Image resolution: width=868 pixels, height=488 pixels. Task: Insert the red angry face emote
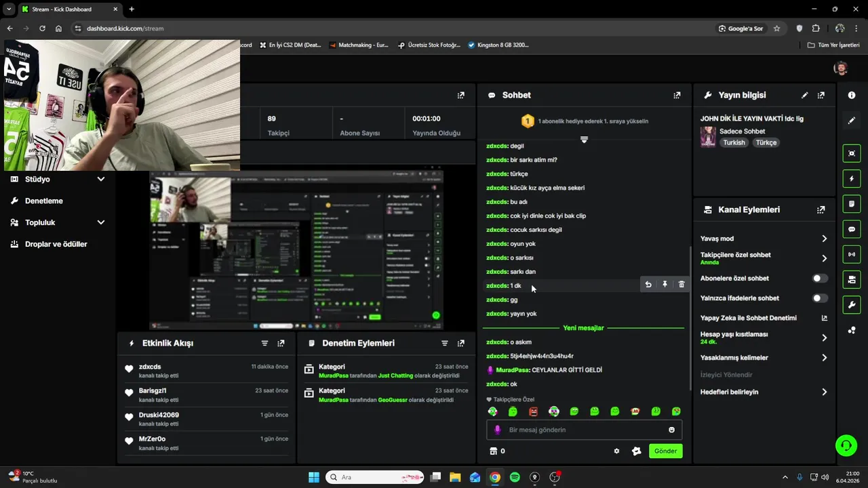click(x=534, y=411)
